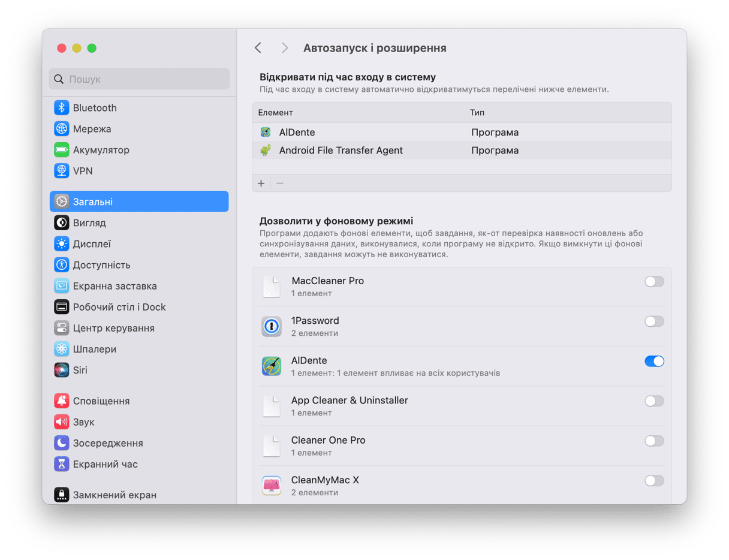Open Bluetooth settings in sidebar
This screenshot has height=560, width=729.
point(139,108)
